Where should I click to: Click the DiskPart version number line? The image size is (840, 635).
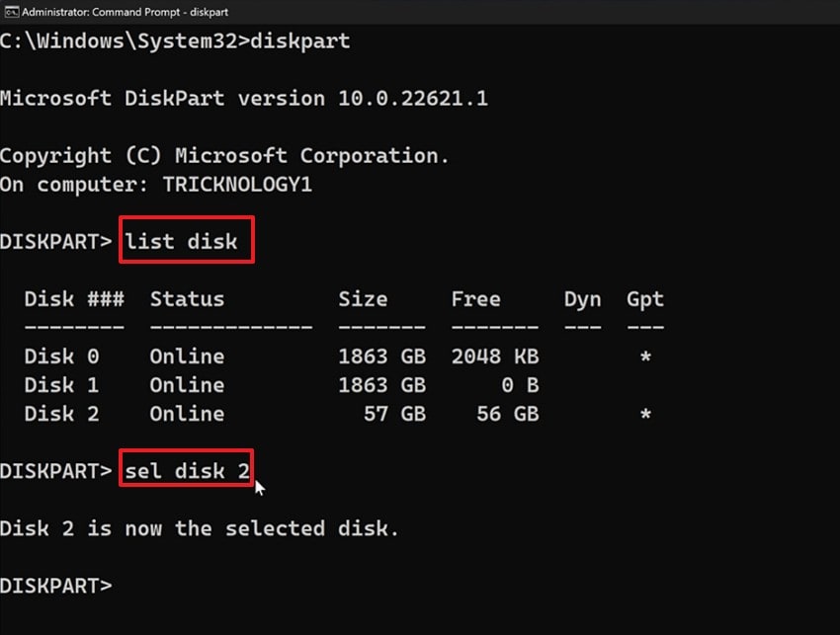click(x=247, y=97)
